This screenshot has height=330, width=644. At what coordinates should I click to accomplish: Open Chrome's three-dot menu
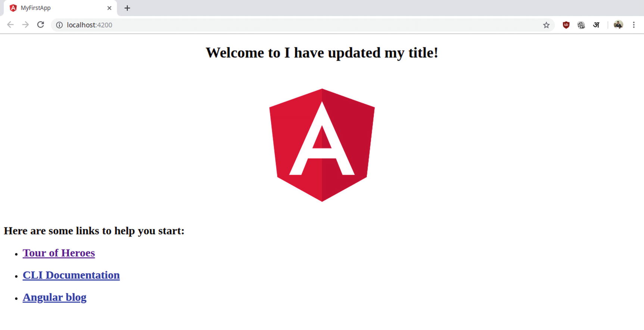pyautogui.click(x=634, y=25)
